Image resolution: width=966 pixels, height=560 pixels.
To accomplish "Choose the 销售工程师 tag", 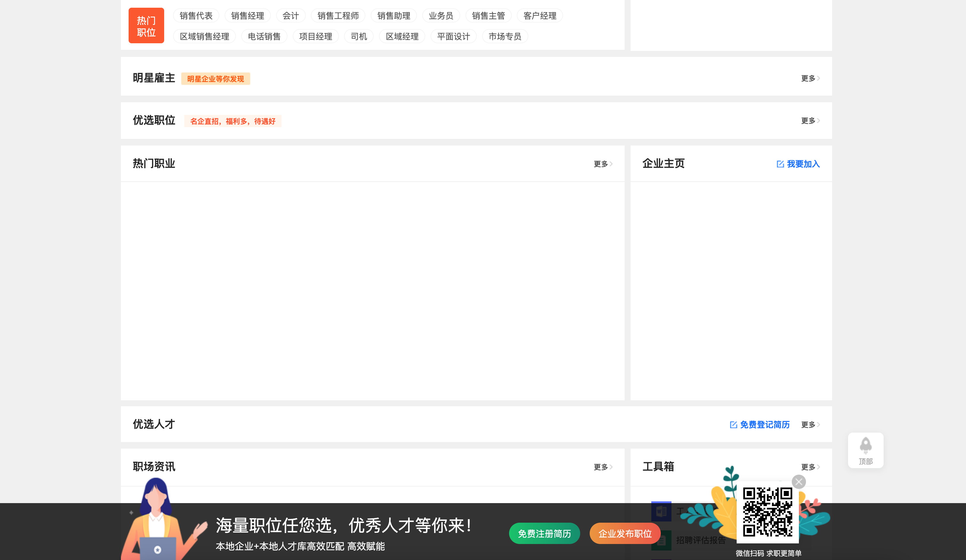I will pyautogui.click(x=338, y=16).
